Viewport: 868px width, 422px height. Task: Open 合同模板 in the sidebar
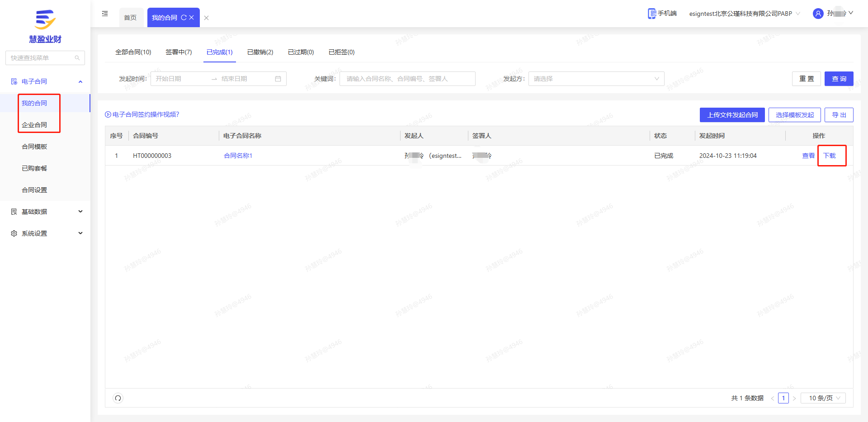click(x=34, y=147)
